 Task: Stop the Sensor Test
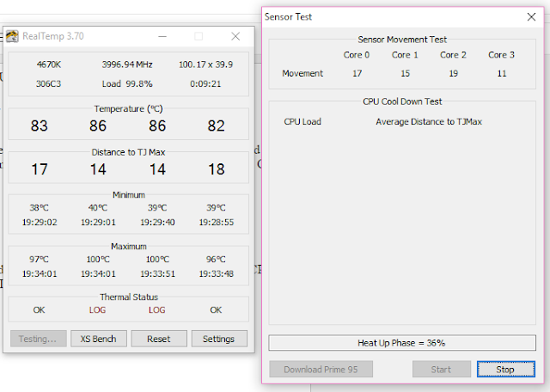505,369
